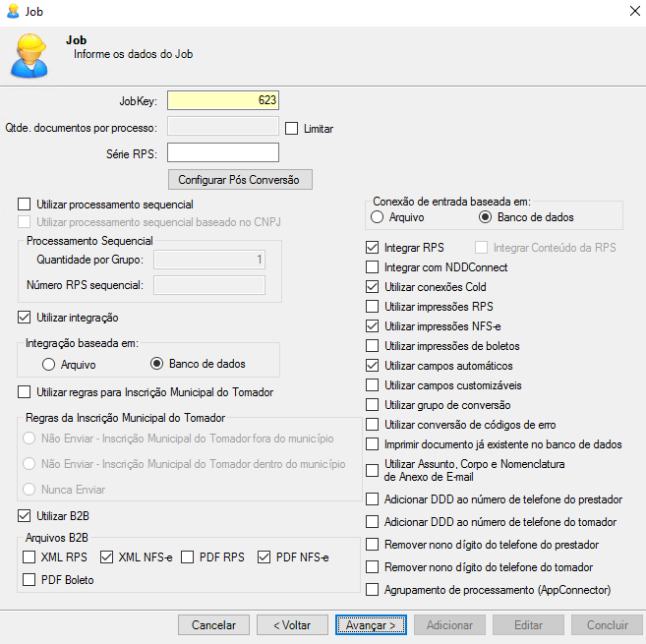646x644 pixels.
Task: Select Banco de dados for Conexão de entrada
Action: (485, 217)
